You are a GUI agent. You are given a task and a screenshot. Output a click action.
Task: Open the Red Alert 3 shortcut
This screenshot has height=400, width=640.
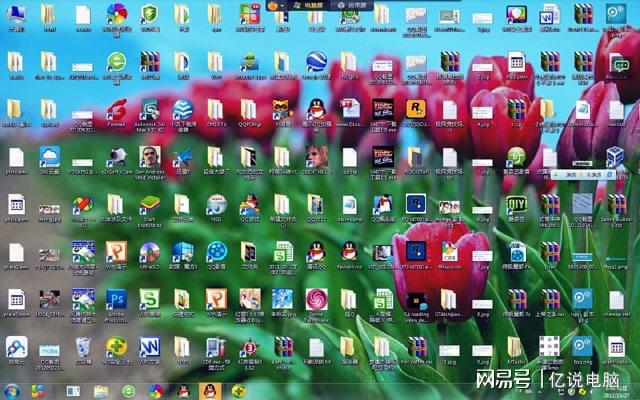click(x=249, y=347)
